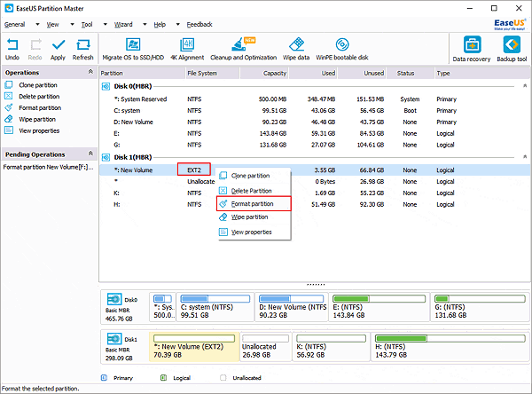Sort by the Partition column header
Screen dimensions: 532x394
[x=142, y=74]
